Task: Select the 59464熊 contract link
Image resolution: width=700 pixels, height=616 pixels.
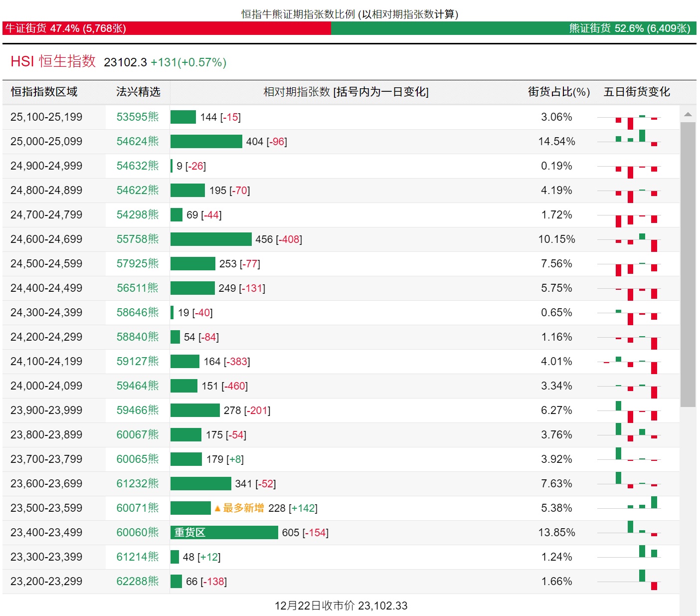Action: click(138, 386)
